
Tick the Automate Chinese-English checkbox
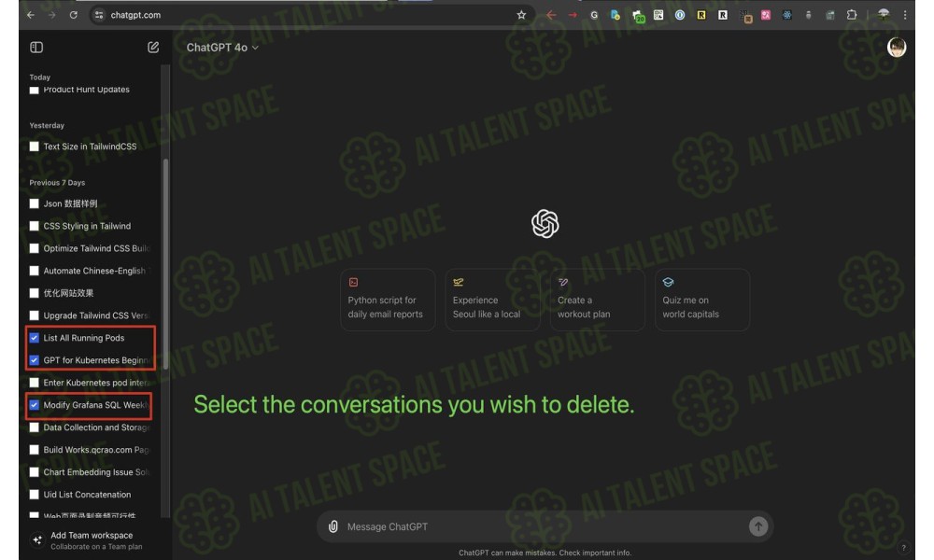[34, 271]
